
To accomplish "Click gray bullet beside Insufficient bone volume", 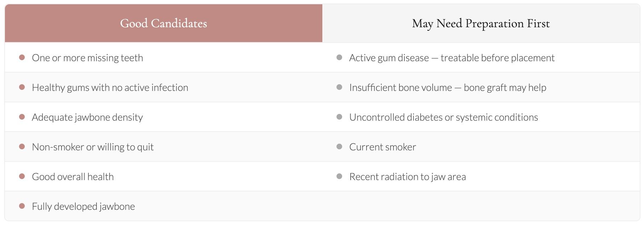I will (x=339, y=87).
